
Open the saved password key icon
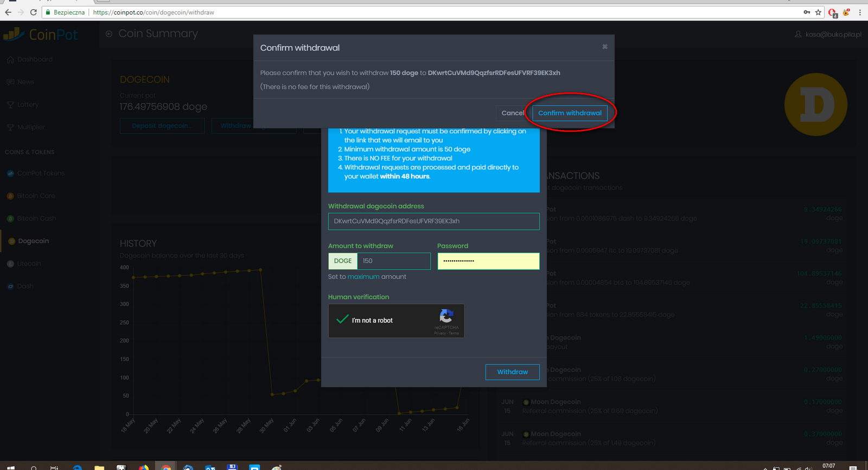coord(807,12)
